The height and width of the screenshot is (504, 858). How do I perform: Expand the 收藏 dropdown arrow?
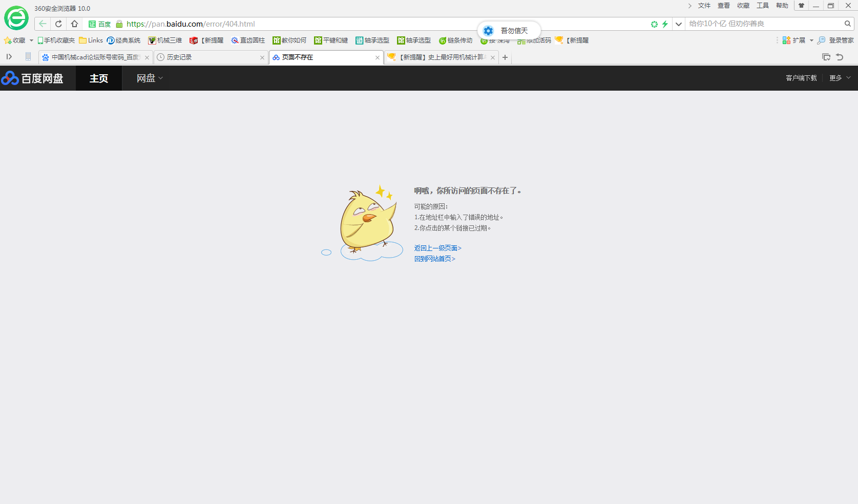tap(31, 40)
